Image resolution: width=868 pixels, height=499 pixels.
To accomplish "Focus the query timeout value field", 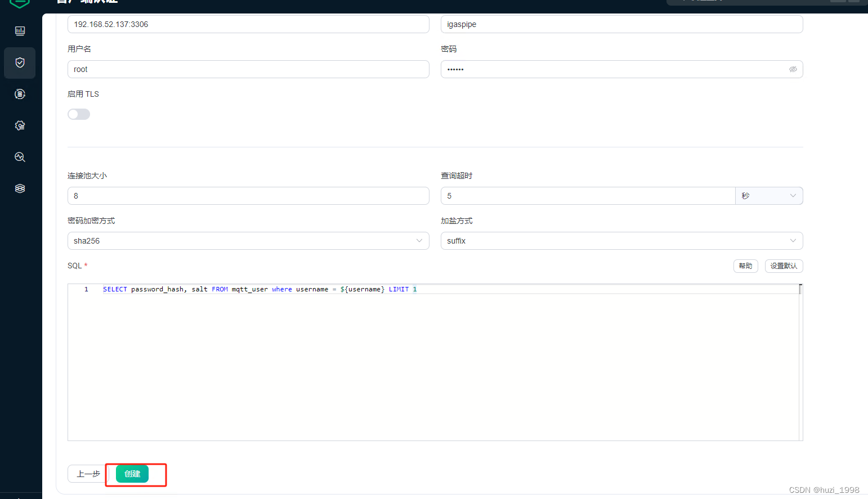I will point(588,196).
